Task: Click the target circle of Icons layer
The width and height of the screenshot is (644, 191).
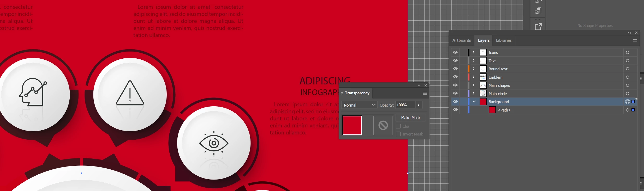Action: point(627,52)
